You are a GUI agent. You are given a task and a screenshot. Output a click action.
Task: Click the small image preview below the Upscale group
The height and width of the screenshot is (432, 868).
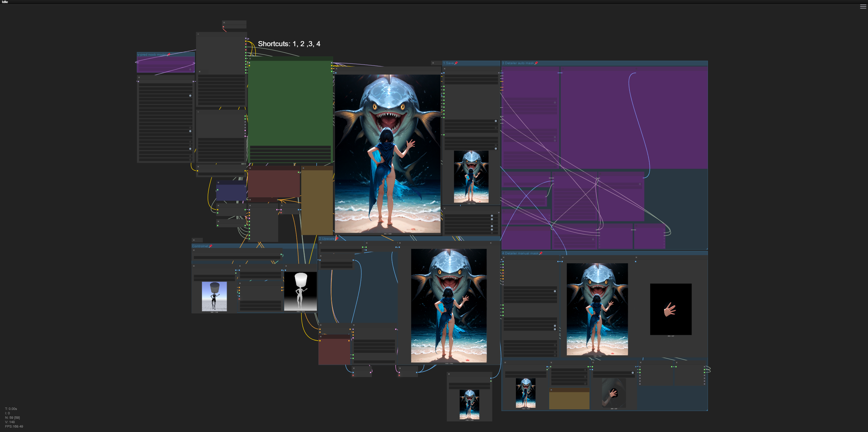pos(469,404)
